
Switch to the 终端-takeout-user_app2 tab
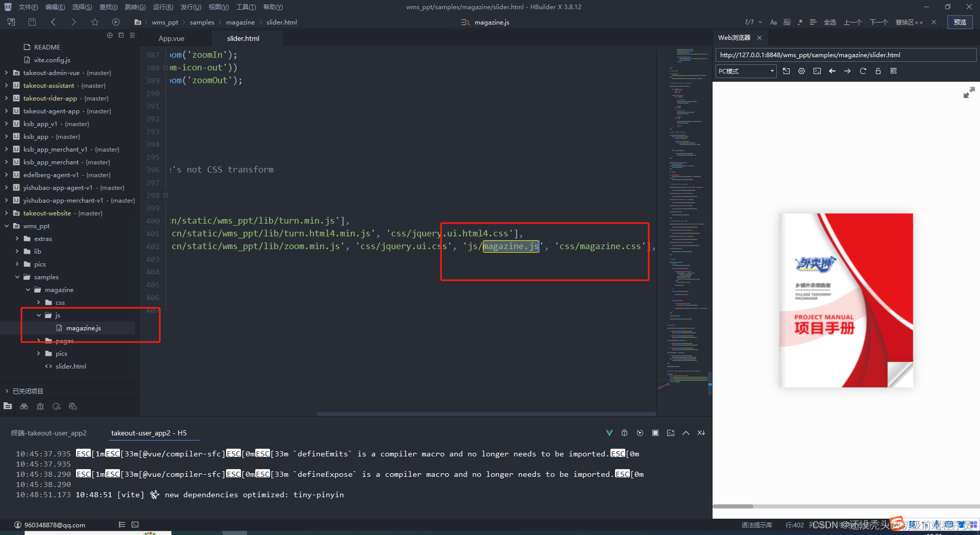(49, 433)
